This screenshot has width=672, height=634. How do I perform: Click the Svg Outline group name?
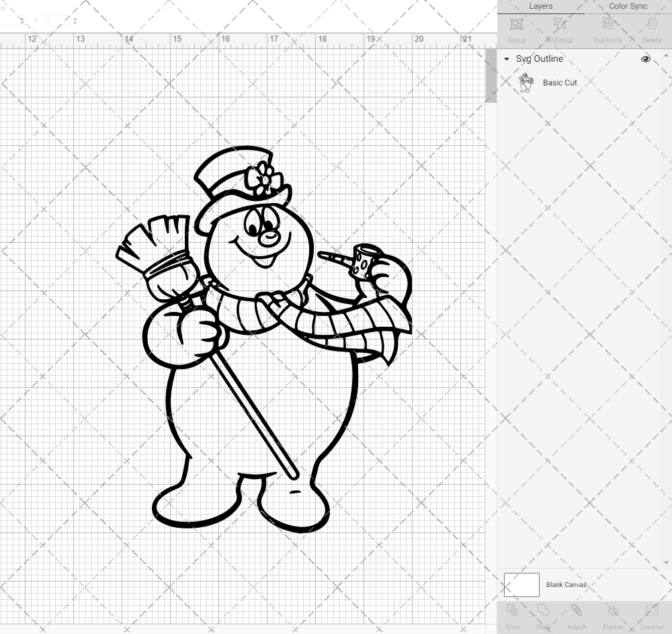(x=540, y=59)
